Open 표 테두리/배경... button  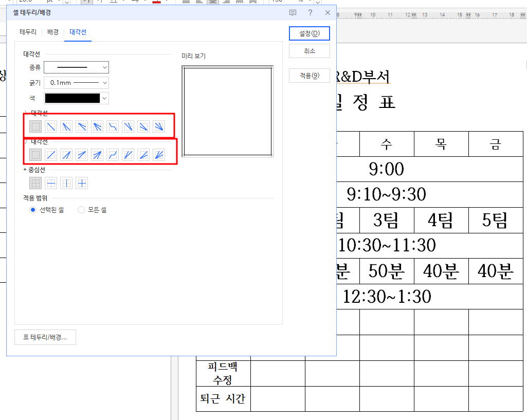[x=45, y=337]
